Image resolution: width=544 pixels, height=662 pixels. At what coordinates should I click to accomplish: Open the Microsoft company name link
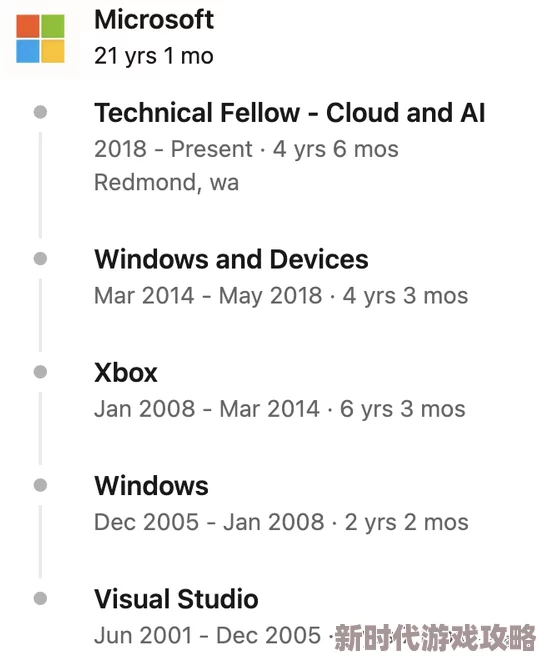coord(154,20)
